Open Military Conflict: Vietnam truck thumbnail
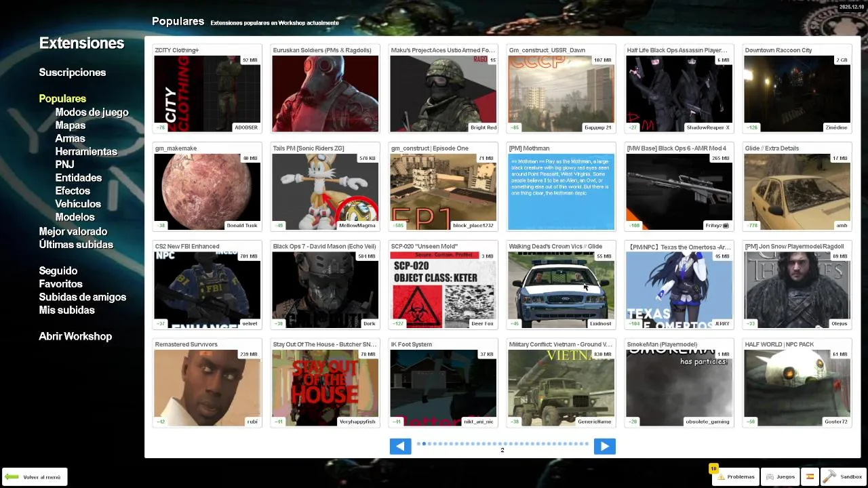 [561, 388]
